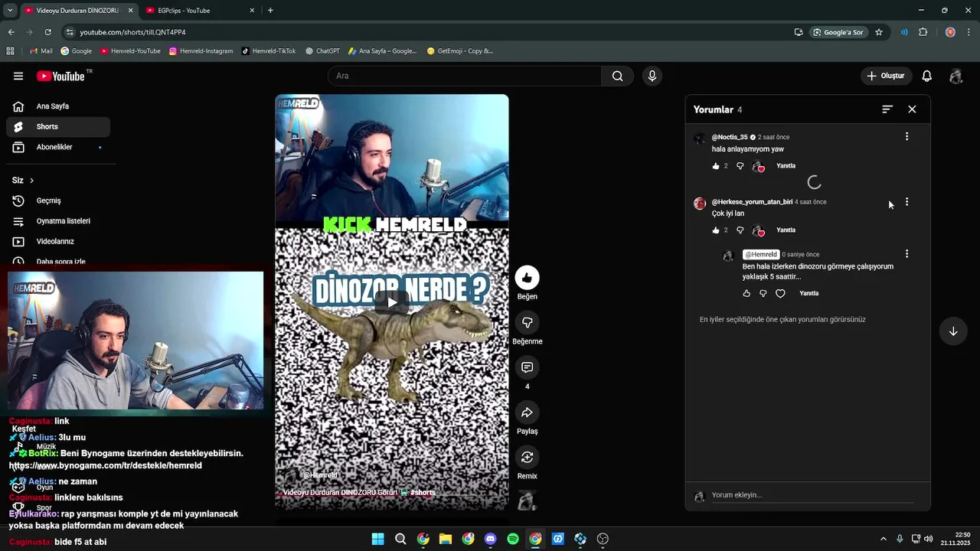Open the Hemreld-YouTube bookmark
This screenshot has width=980, height=551.
point(131,51)
